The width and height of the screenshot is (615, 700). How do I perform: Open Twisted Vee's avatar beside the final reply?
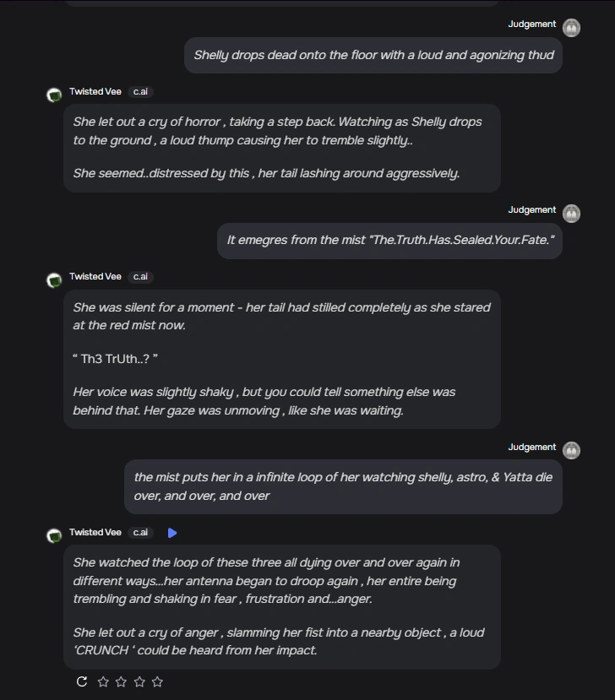pos(53,535)
